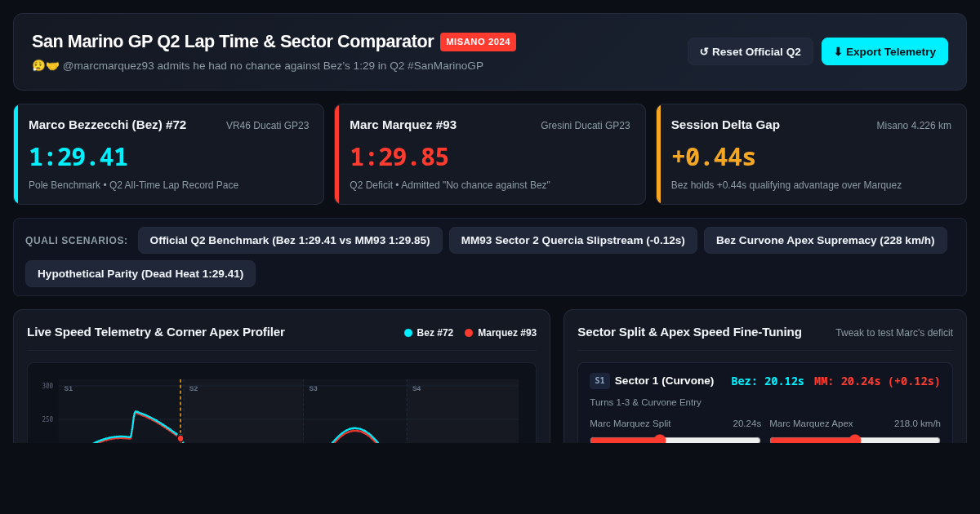Image resolution: width=980 pixels, height=514 pixels.
Task: Click the cyan Bez #72 legend dot
Action: point(408,333)
